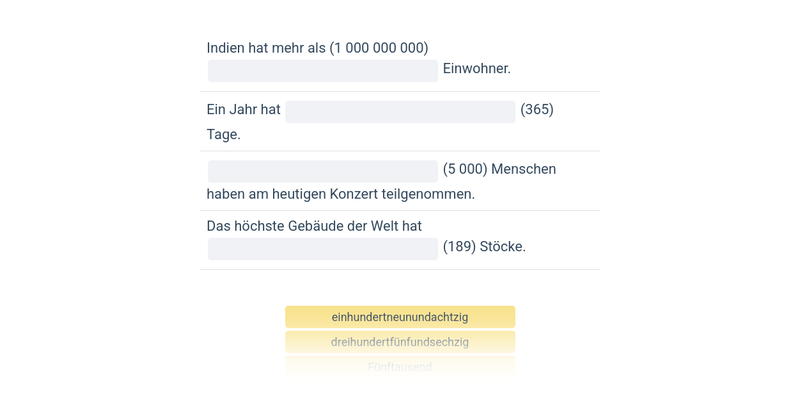Click the '(5 000)' number hint

465,170
